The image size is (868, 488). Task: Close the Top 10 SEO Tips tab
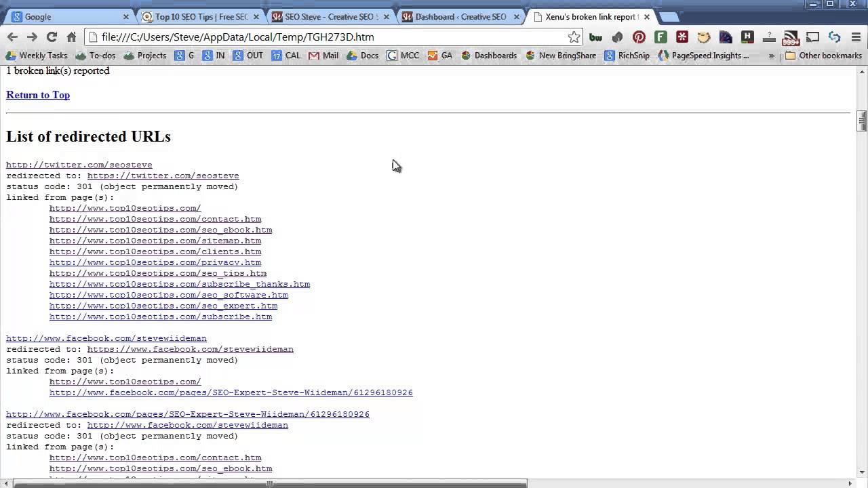[256, 17]
